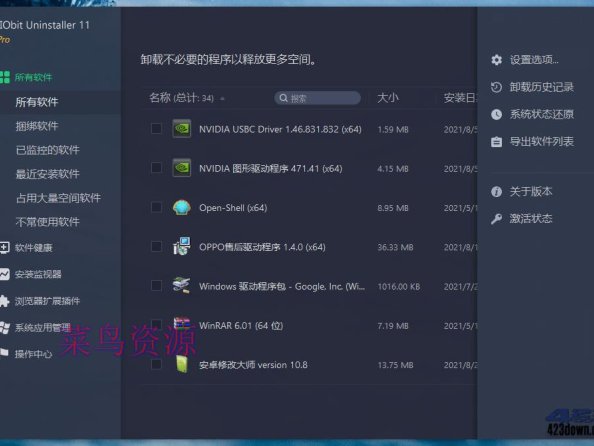Select 所有软件 sub-item in sidebar
This screenshot has width=594, height=446.
[x=37, y=102]
